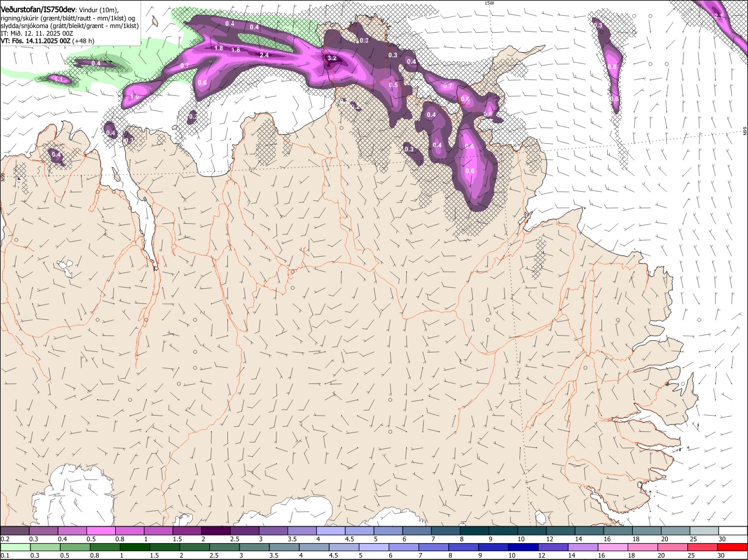Click the 3.5–4 swatch in upper snow legend
The height and width of the screenshot is (560, 748).
coord(302,530)
